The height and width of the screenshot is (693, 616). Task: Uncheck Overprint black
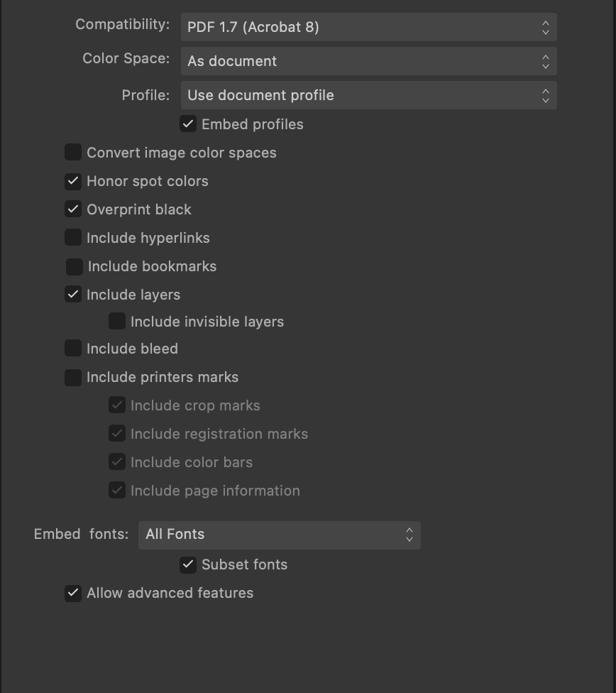click(73, 209)
